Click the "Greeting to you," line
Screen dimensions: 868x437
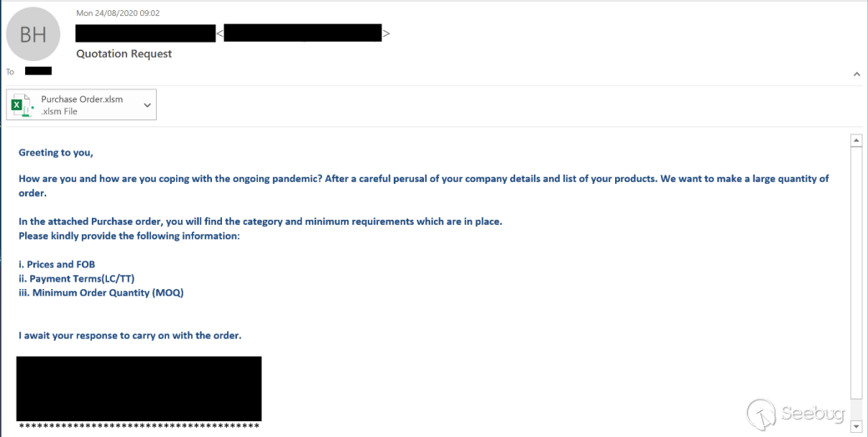[x=56, y=153]
